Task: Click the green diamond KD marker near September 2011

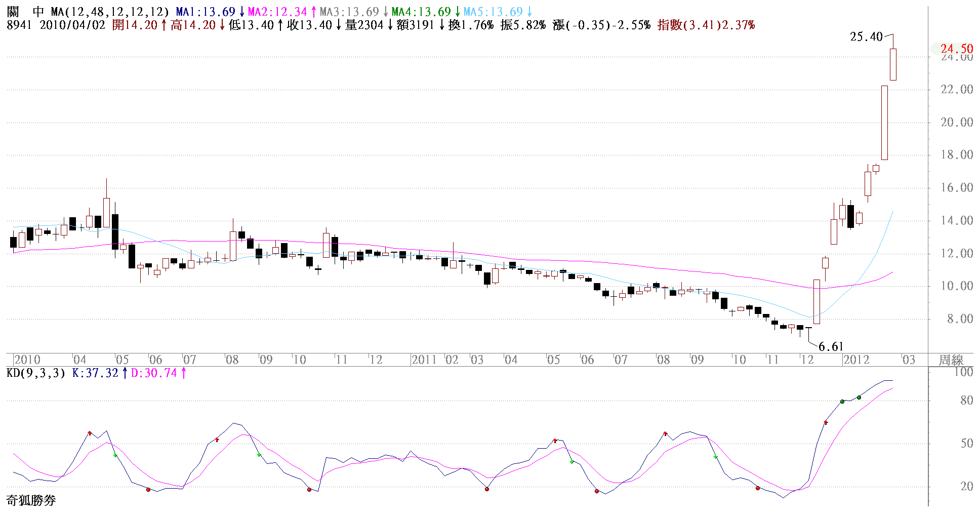Action: [715, 457]
